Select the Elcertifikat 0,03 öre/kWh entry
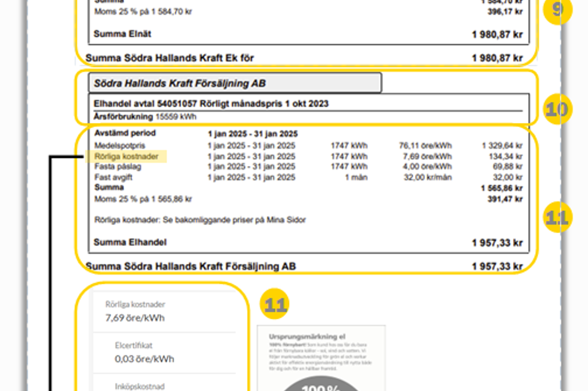The height and width of the screenshot is (391, 588). 144,353
